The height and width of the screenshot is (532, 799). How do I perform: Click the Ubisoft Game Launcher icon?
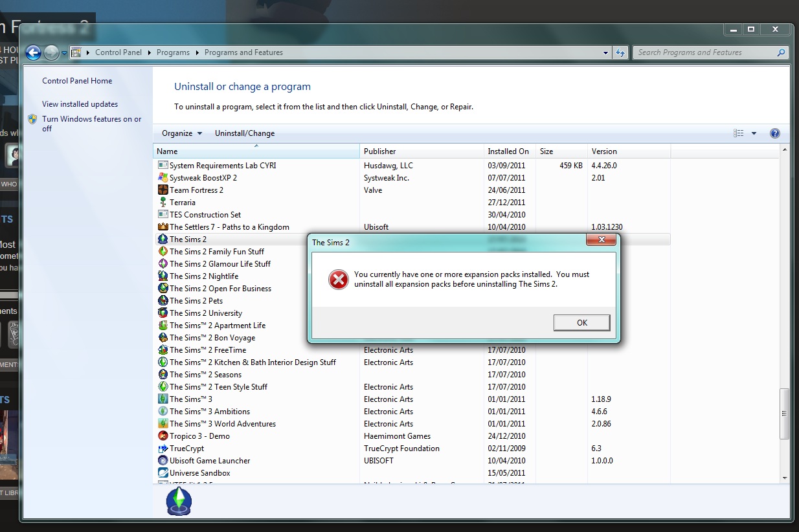click(163, 461)
